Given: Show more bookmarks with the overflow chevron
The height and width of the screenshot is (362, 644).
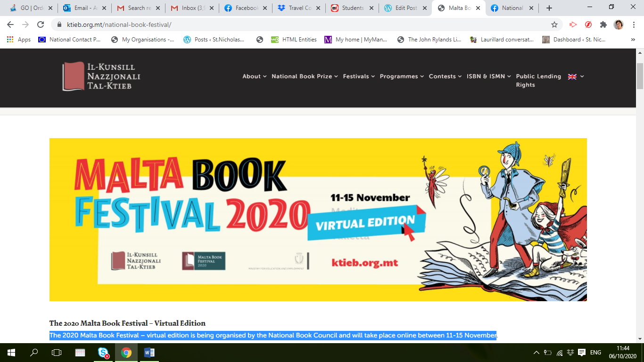Looking at the screenshot, I should (633, 40).
